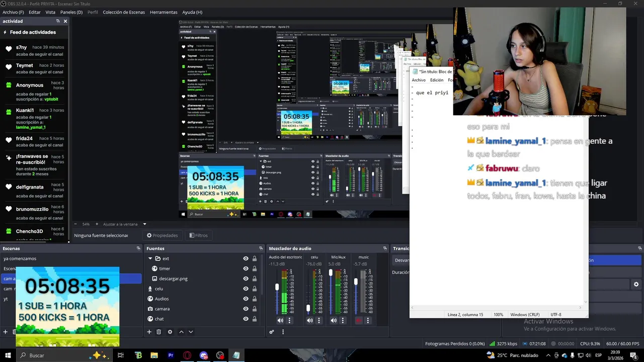Collapse the ext group in Fuentes
The image size is (644, 362).
[150, 258]
